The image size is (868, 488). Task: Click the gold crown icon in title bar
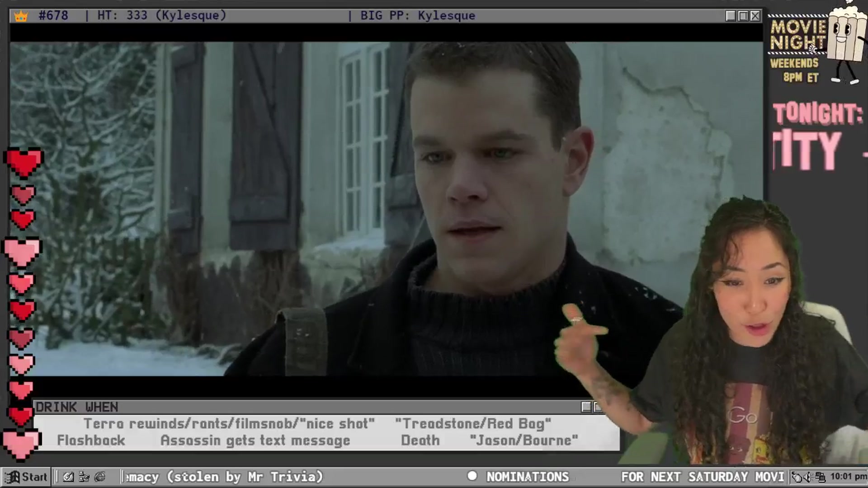(21, 16)
